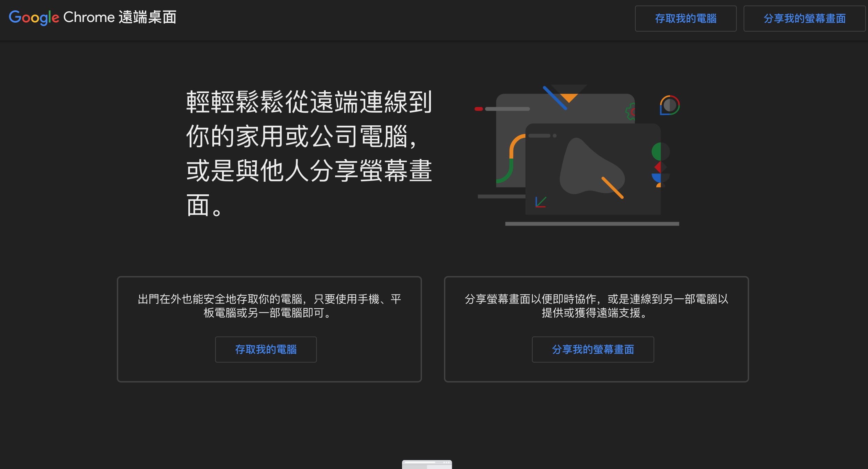Click the circular color-wheel icon top right of illustration
Viewport: 868px width, 469px height.
pyautogui.click(x=669, y=105)
